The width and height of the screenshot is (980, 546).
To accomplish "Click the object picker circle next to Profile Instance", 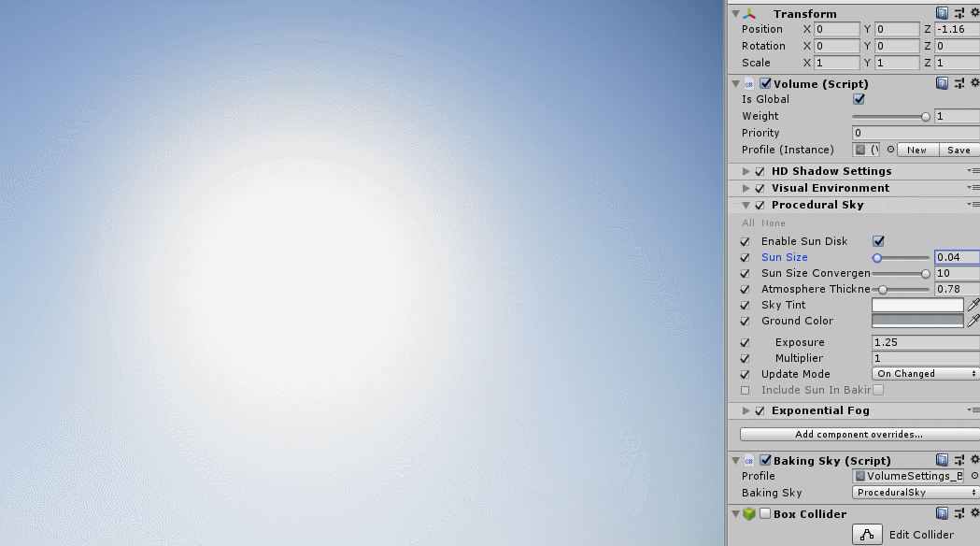I will 890,150.
